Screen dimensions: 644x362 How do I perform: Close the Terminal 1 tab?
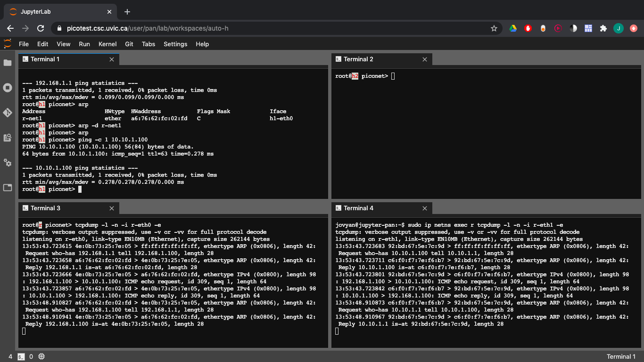112,59
